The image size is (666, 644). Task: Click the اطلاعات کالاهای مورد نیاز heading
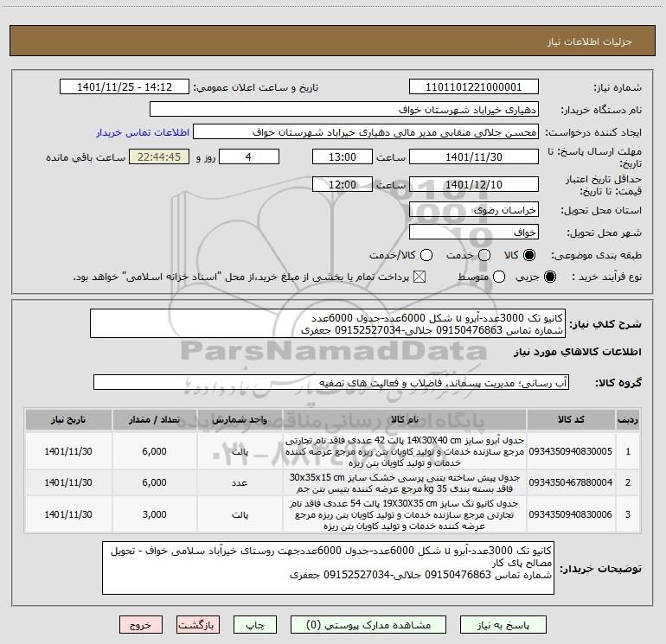[577, 352]
